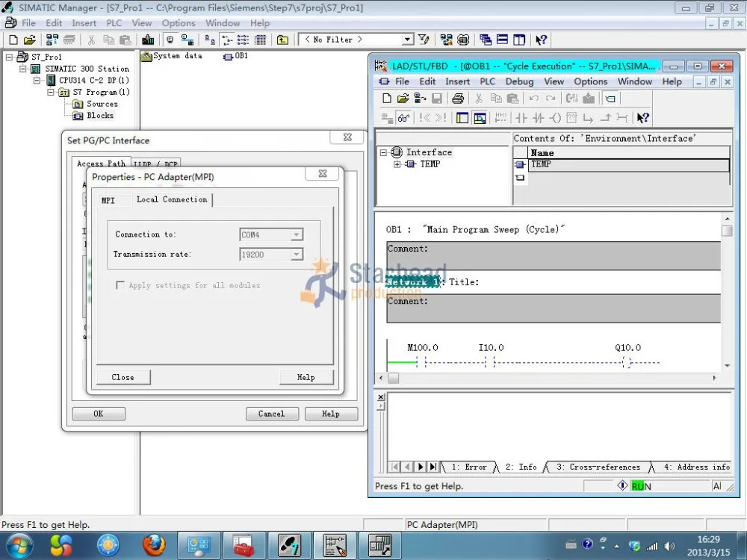Image resolution: width=747 pixels, height=560 pixels.
Task: Click Accessible Nodes icon in SIMATIC Manager toolbar
Action: [52, 40]
